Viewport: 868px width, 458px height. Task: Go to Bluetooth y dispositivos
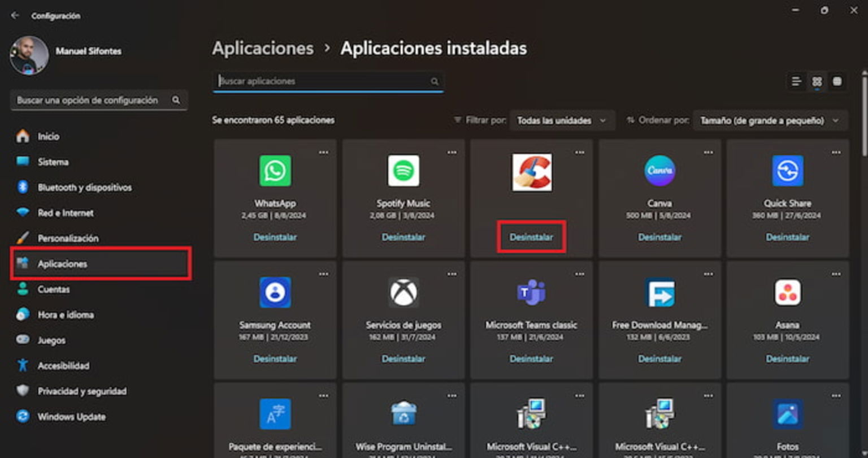(x=100, y=187)
